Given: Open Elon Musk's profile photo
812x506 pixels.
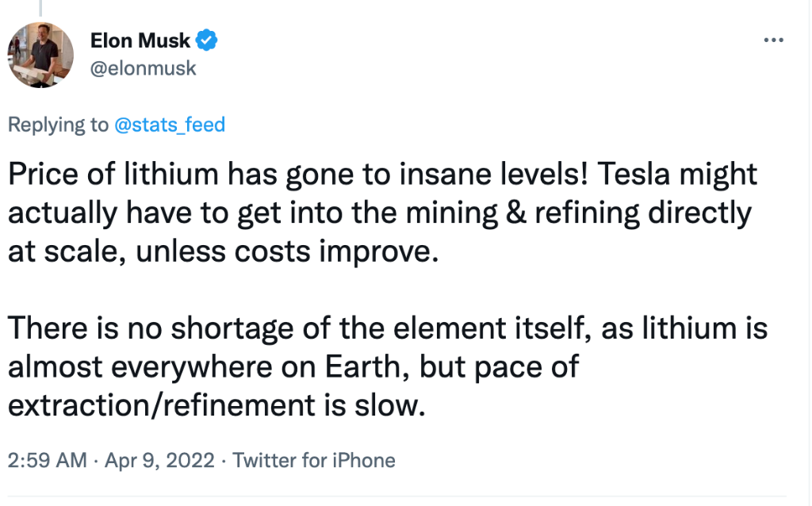Looking at the screenshot, I should pos(40,55).
